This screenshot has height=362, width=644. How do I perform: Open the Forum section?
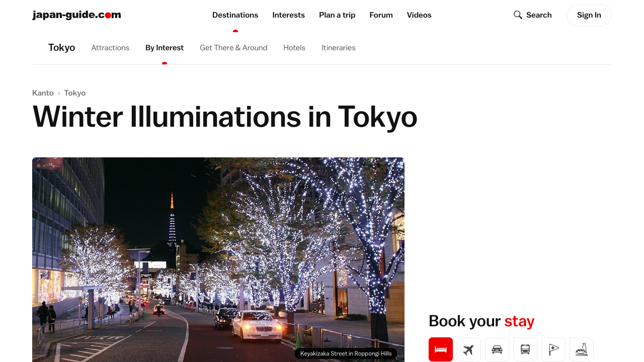(381, 15)
